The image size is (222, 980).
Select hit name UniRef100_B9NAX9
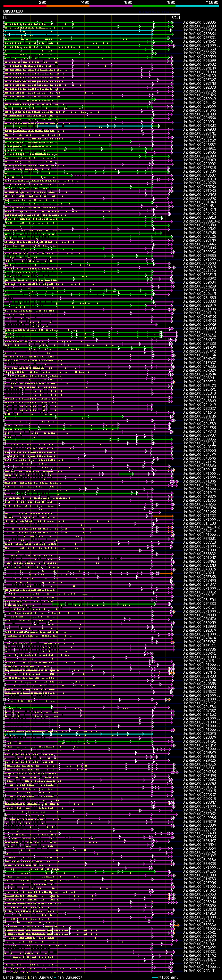[x=199, y=160]
